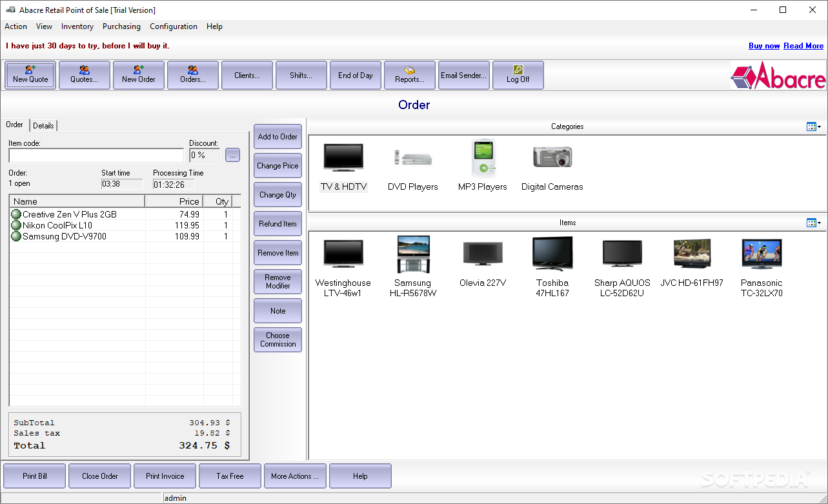The width and height of the screenshot is (828, 504).
Task: Focus the Item code input field
Action: point(96,156)
